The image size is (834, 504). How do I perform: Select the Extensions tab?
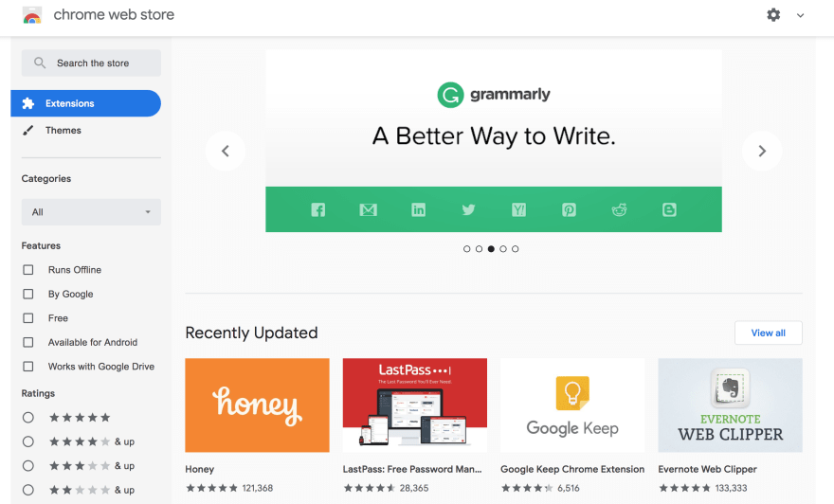click(x=85, y=103)
